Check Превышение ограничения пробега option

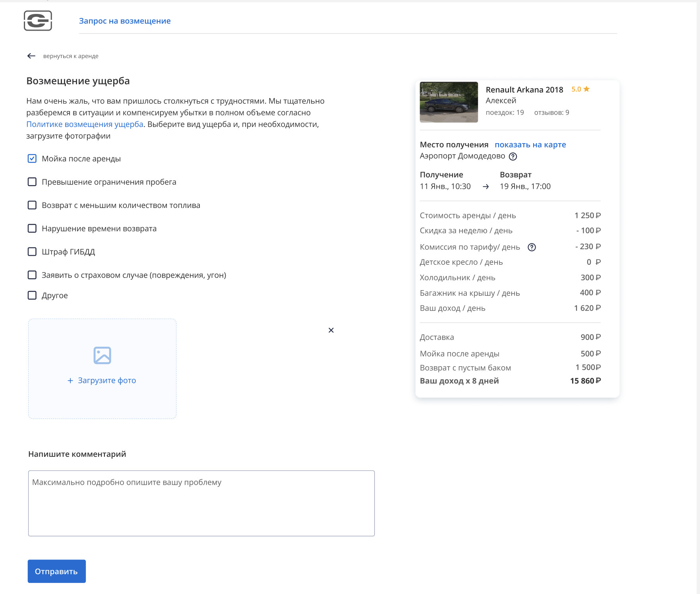(x=32, y=182)
